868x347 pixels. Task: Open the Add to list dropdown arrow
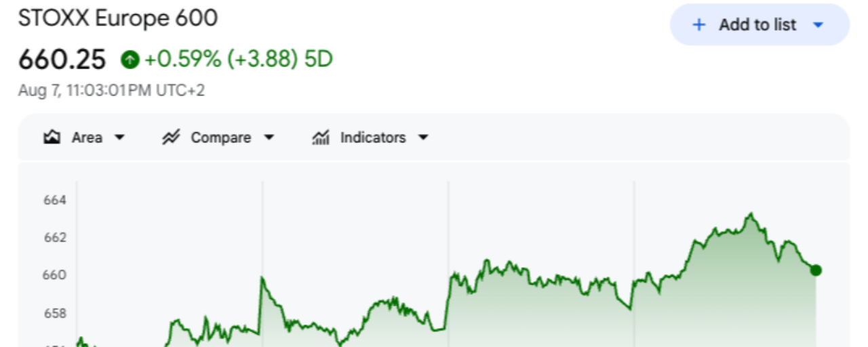pyautogui.click(x=818, y=25)
